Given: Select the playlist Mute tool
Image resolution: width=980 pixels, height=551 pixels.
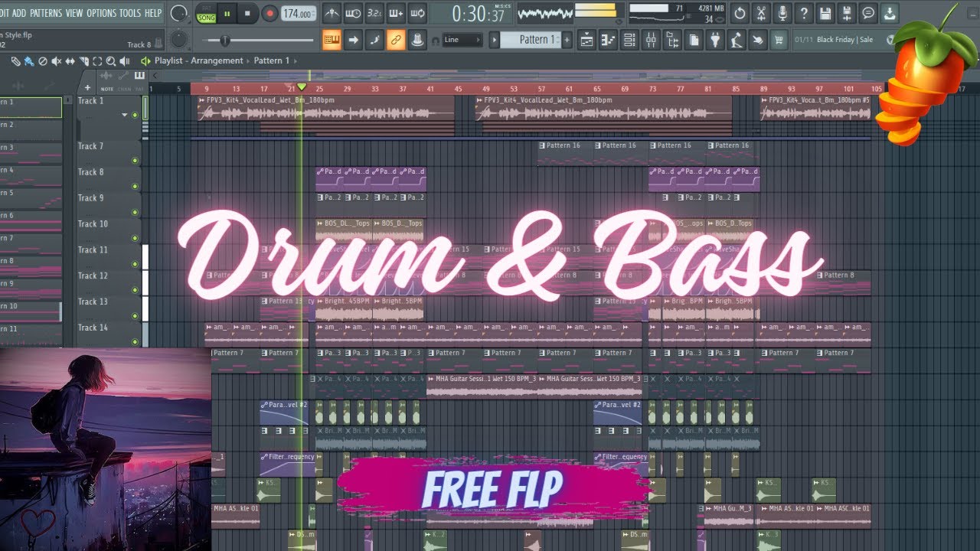Looking at the screenshot, I should [x=56, y=61].
